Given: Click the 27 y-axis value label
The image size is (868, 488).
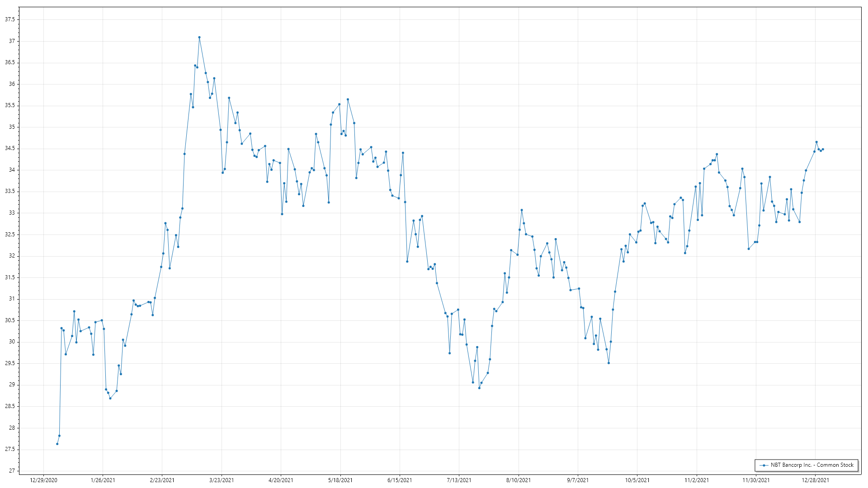Looking at the screenshot, I should tap(12, 471).
